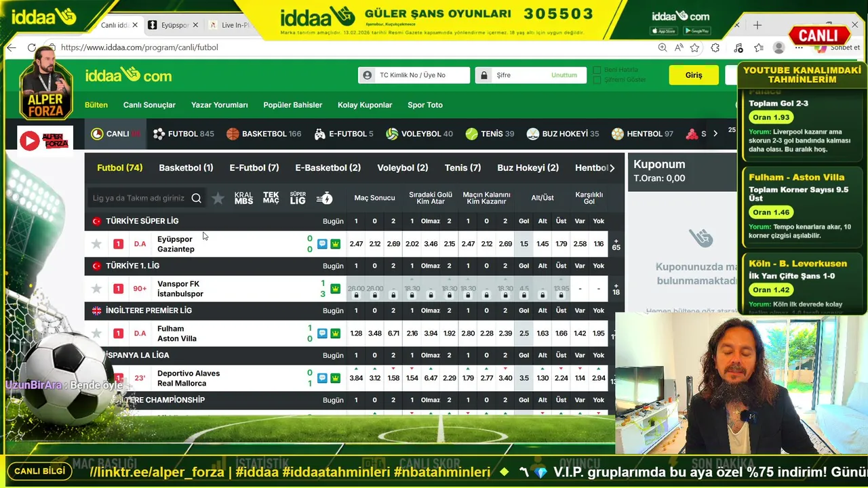This screenshot has height=488, width=868.
Task: Select the Futbol sport category
Action: coord(183,134)
